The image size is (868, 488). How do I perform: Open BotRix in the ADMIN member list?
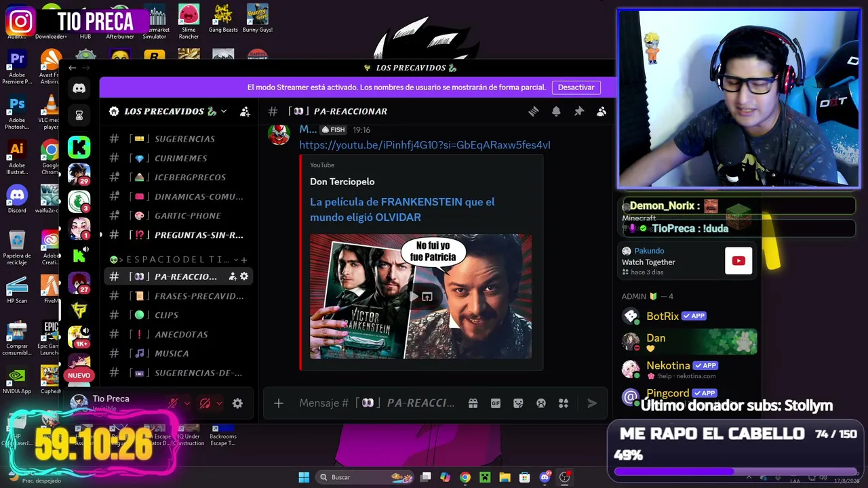click(688, 316)
